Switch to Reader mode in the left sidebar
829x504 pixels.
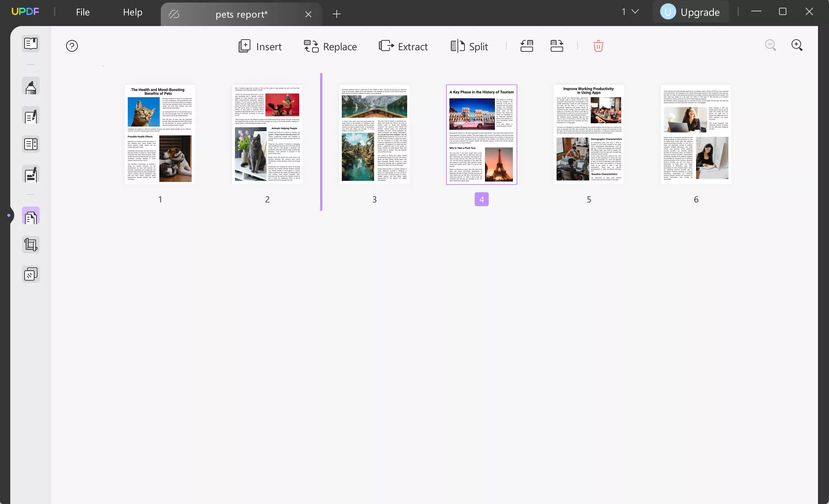(x=30, y=44)
